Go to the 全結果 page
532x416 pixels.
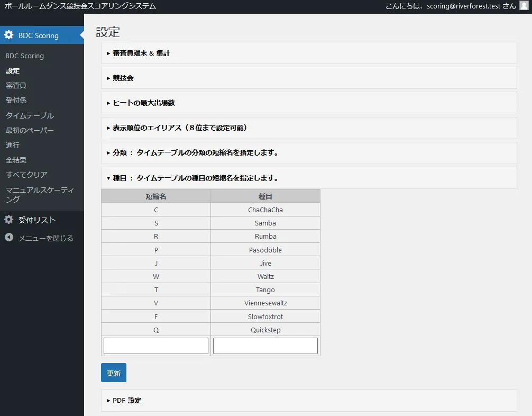16,160
